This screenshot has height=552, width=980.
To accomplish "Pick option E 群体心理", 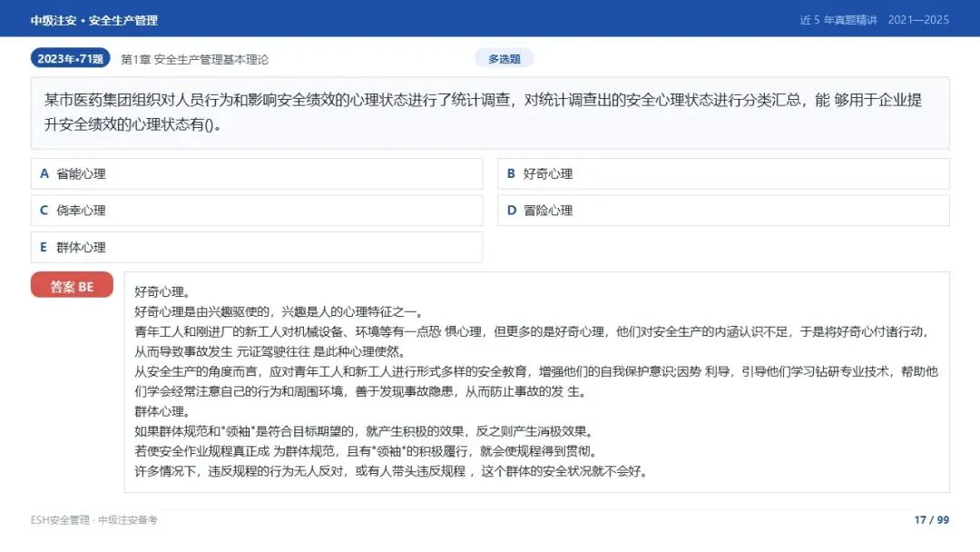I will point(257,247).
